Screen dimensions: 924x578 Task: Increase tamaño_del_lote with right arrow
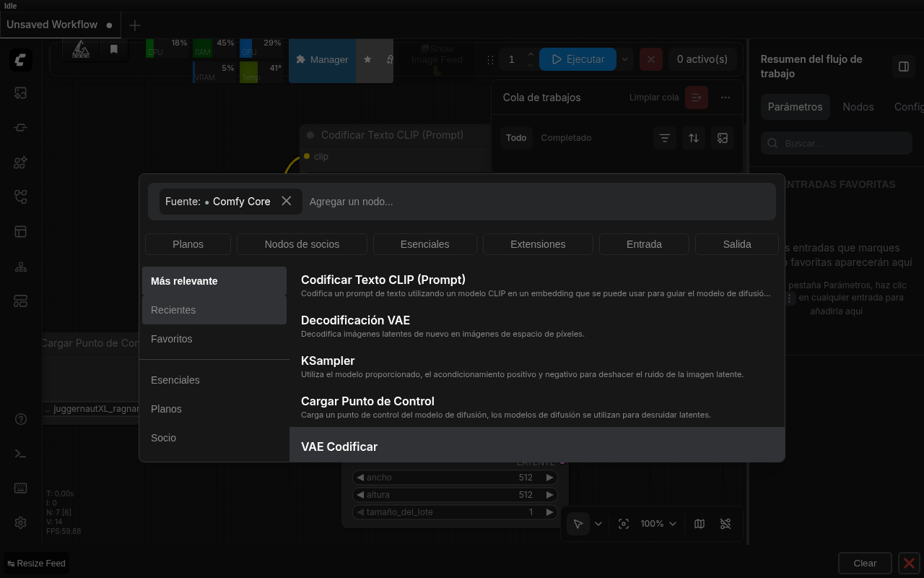coord(550,512)
